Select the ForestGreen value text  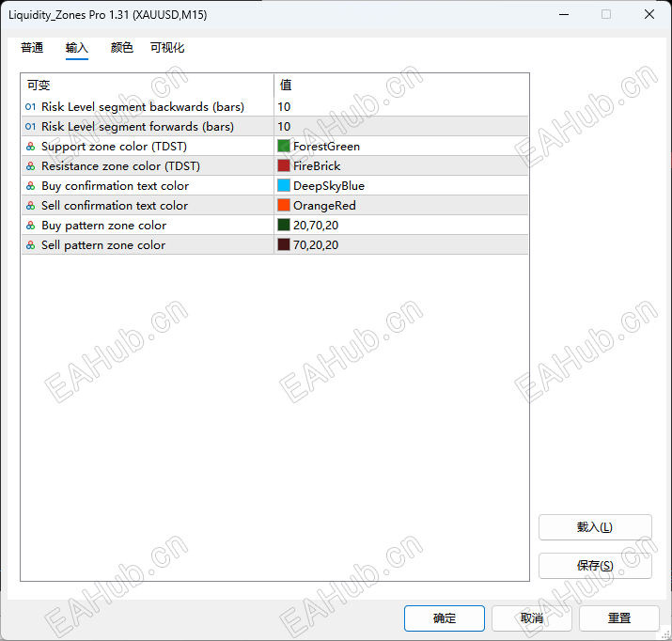(326, 147)
